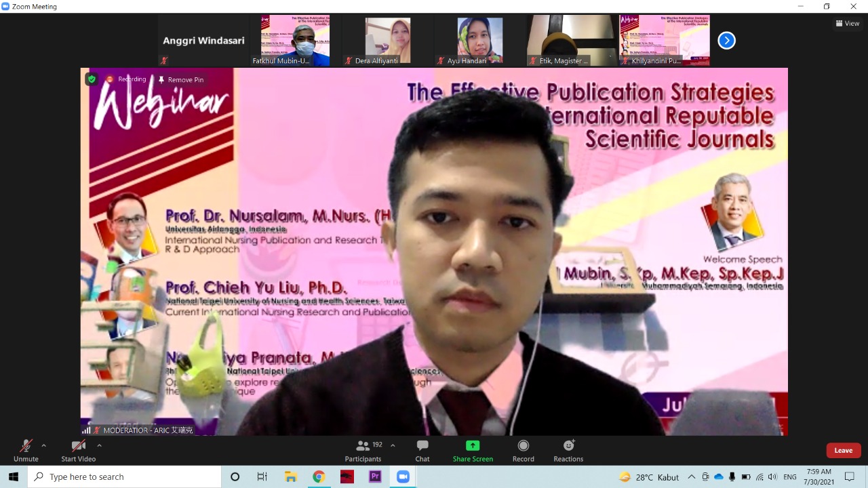Show next participants with the blue arrow
Screen dimensions: 868x488
click(726, 41)
